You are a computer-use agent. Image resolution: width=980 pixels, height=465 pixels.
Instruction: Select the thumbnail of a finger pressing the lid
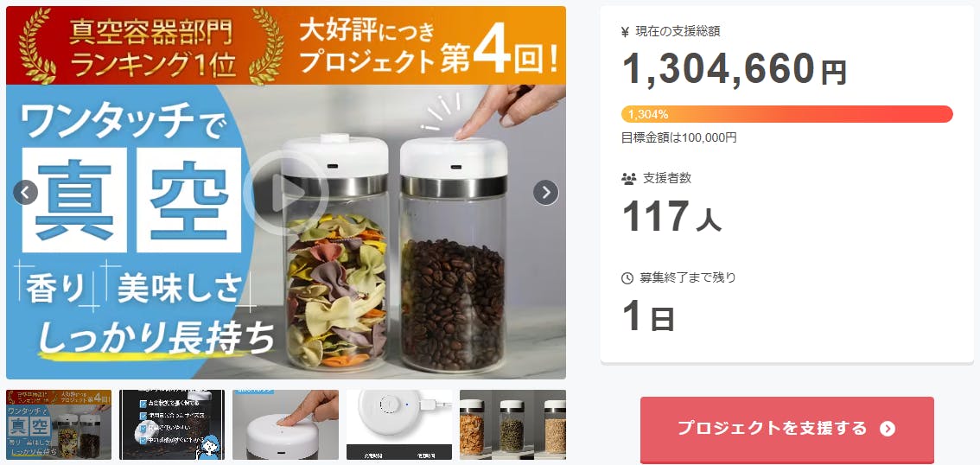286,425
